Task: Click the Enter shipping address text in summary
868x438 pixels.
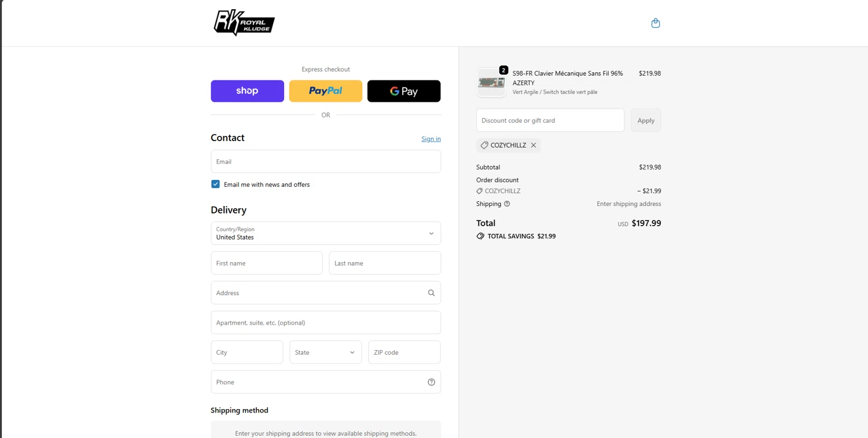Action: [629, 204]
